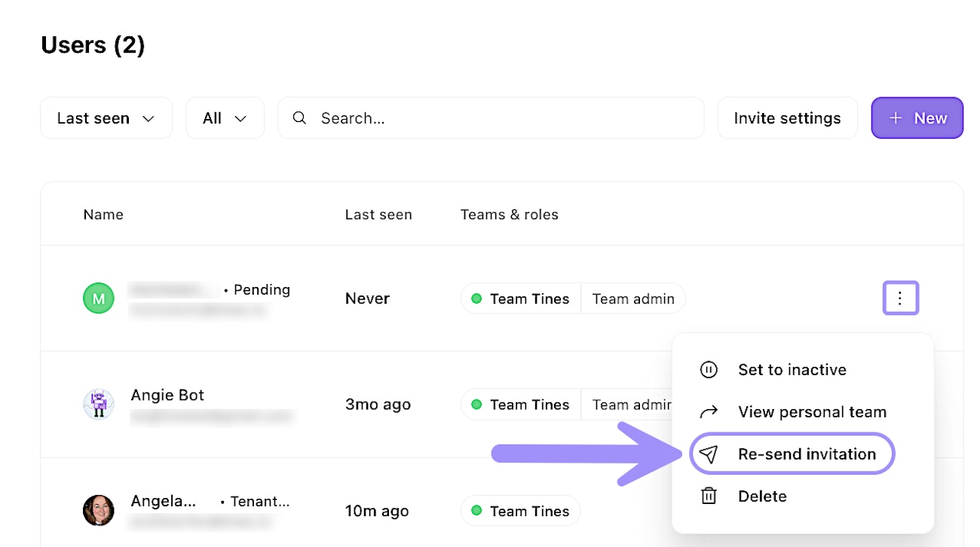The image size is (980, 547).
Task: Click the trash icon beside Delete
Action: point(709,497)
